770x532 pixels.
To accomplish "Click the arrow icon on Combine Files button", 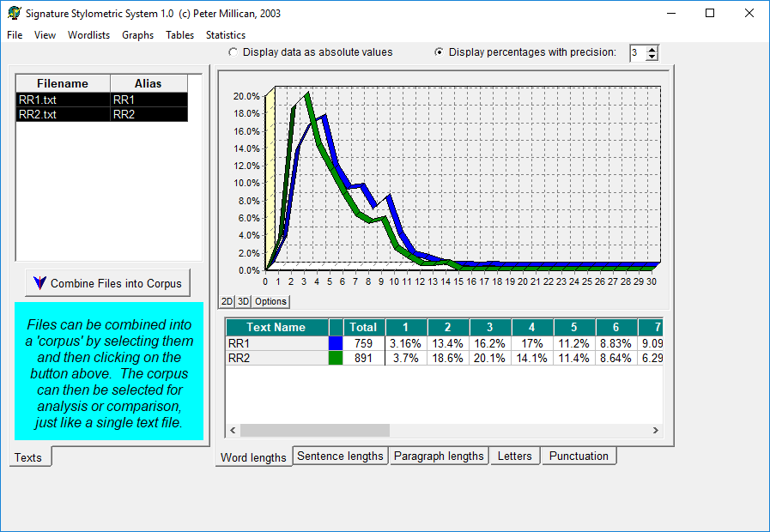I will click(x=39, y=282).
